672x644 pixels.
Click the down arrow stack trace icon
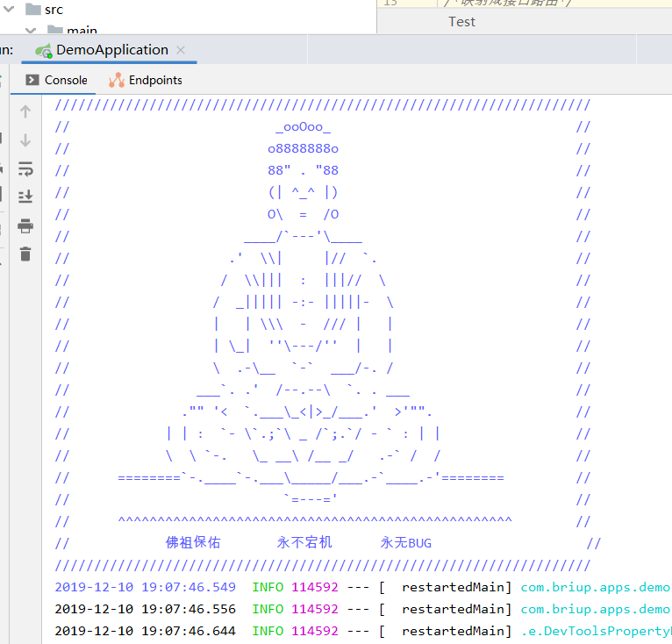point(25,140)
